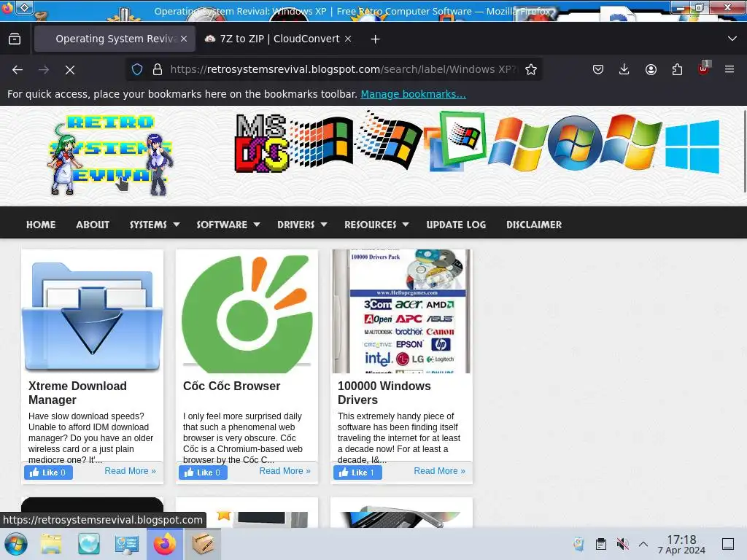Open the file manager from the taskbar
The height and width of the screenshot is (560, 747).
tap(51, 544)
